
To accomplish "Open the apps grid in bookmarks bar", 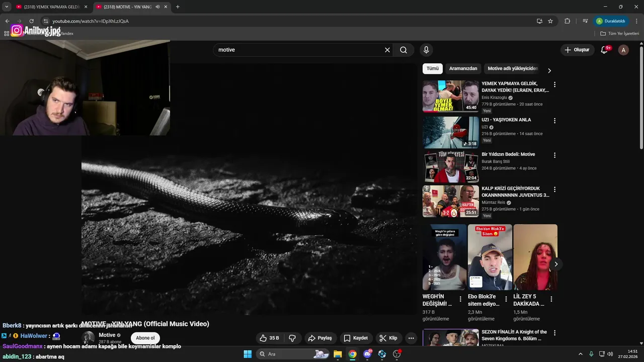I will [x=7, y=34].
